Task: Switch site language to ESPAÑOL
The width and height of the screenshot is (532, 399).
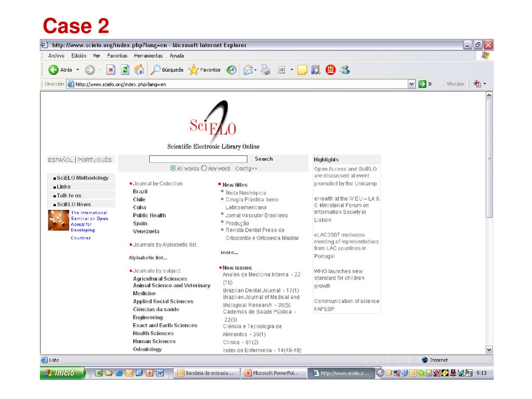Action: pos(61,160)
